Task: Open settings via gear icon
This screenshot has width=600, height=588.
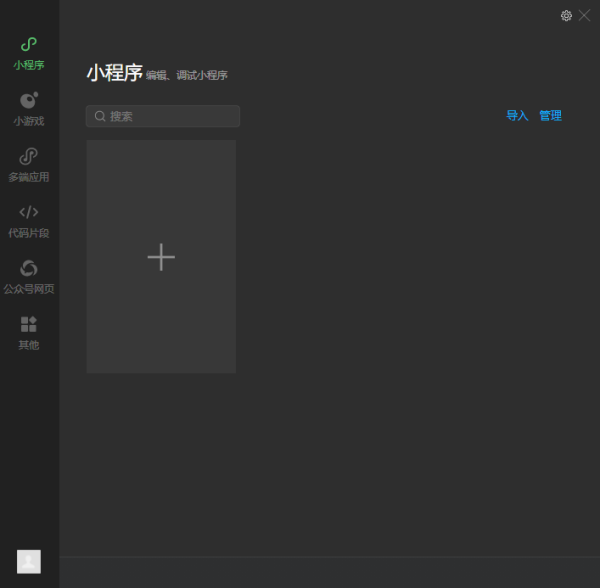Action: [x=566, y=16]
